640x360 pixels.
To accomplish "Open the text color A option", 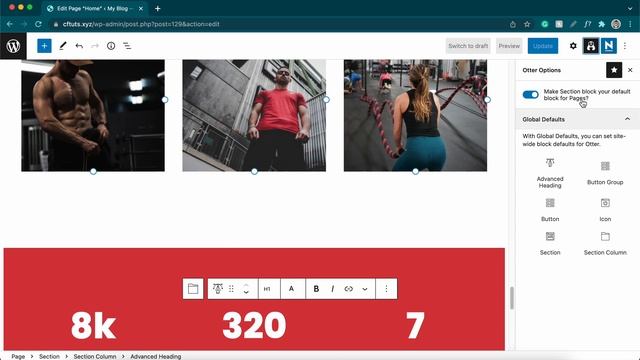I will tap(291, 289).
